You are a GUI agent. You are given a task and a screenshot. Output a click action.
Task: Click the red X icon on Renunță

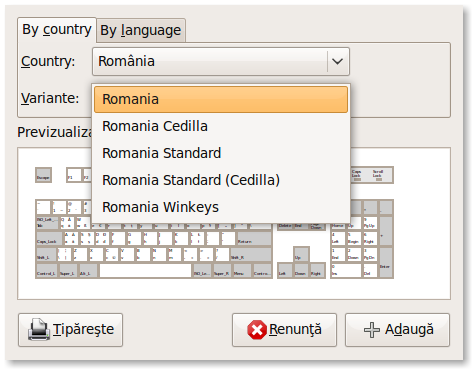257,330
